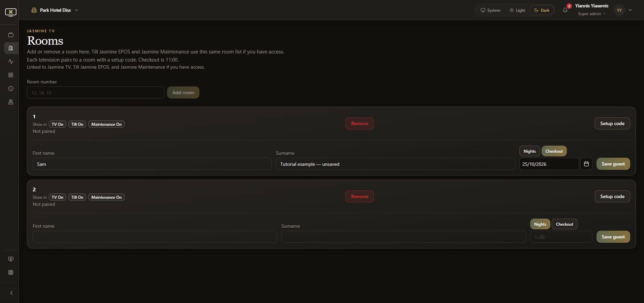This screenshot has height=303, width=644.
Task: Toggle Maintenance On for room 2
Action: coord(106,197)
